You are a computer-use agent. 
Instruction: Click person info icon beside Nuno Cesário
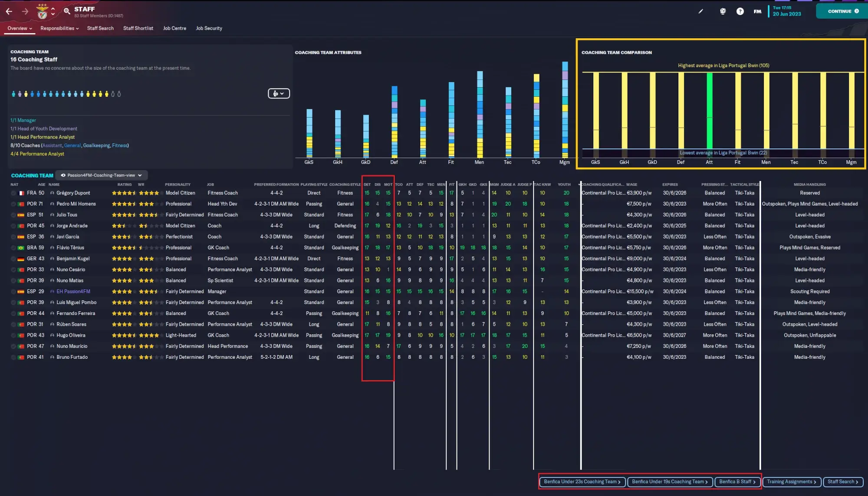coord(52,269)
